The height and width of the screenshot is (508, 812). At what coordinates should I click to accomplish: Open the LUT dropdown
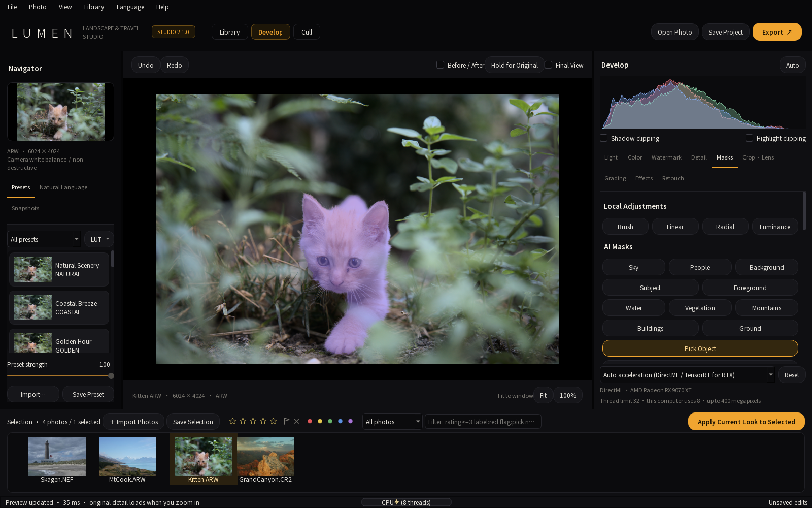(99, 239)
